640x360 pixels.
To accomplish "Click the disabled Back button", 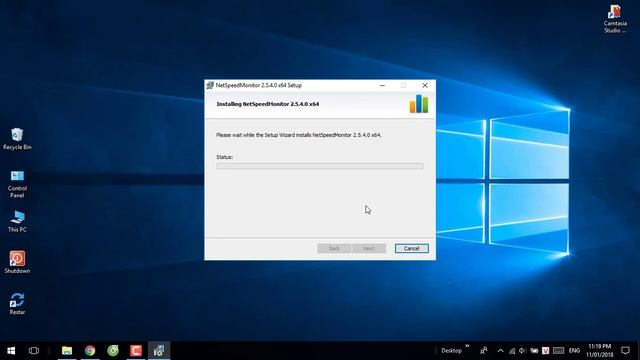I will click(334, 248).
